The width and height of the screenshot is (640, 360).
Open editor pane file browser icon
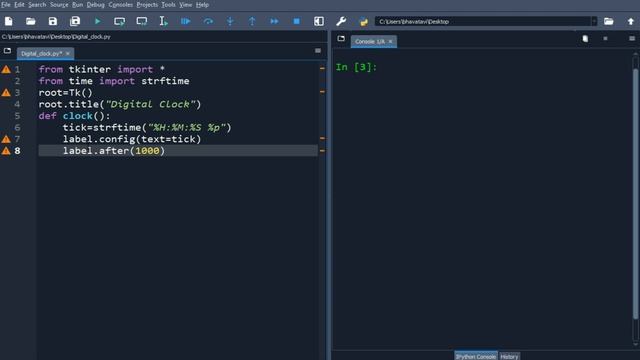coord(7,51)
